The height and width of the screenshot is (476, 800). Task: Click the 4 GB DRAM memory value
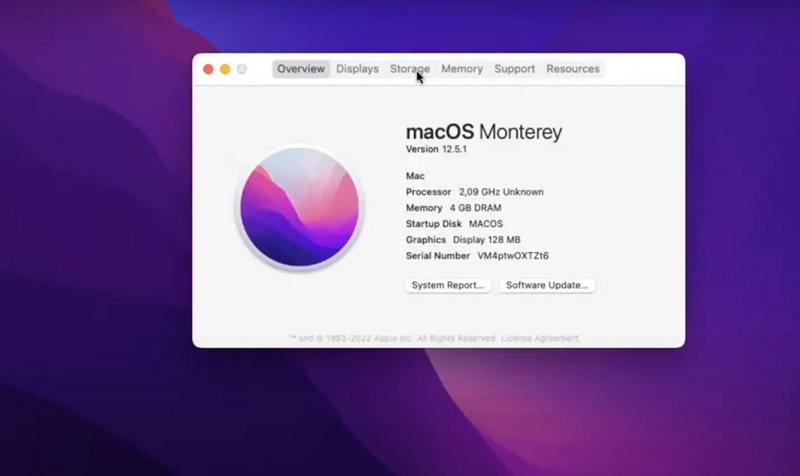pyautogui.click(x=476, y=208)
